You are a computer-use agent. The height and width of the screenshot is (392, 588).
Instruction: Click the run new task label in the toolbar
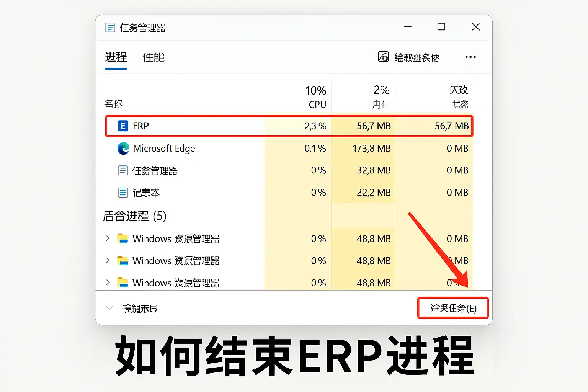pos(417,57)
